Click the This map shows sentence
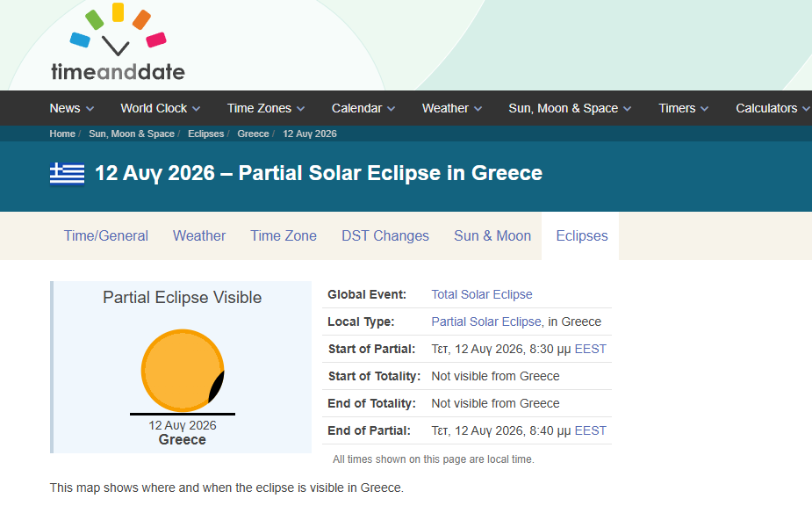The image size is (812, 513). tap(226, 488)
